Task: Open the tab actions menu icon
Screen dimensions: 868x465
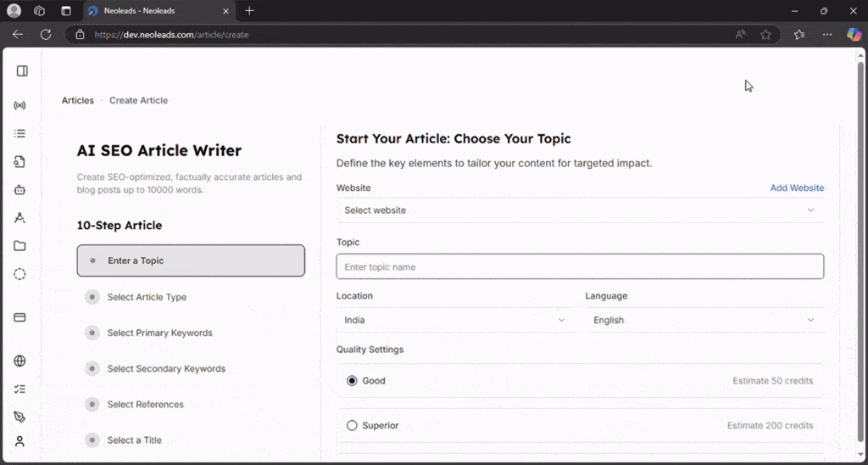Action: coord(66,10)
